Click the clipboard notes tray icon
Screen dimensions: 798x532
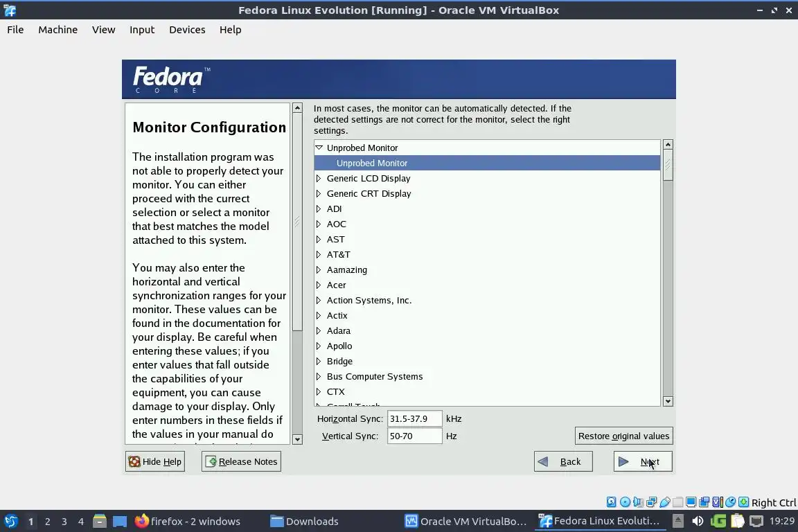pyautogui.click(x=738, y=522)
